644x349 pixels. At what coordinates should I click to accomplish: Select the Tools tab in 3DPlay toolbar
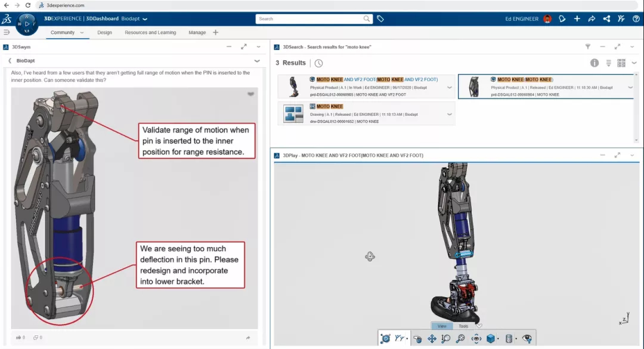click(x=463, y=326)
